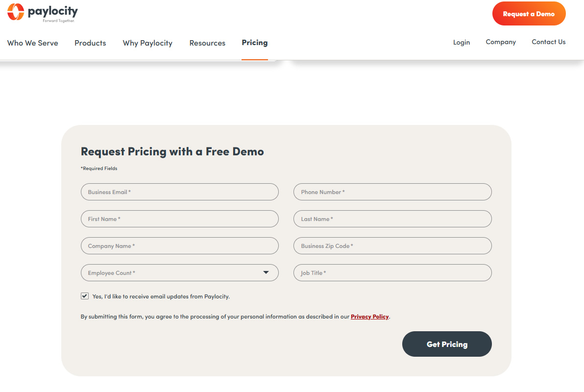Open the Company page
Image resolution: width=584 pixels, height=392 pixels.
[x=501, y=42]
